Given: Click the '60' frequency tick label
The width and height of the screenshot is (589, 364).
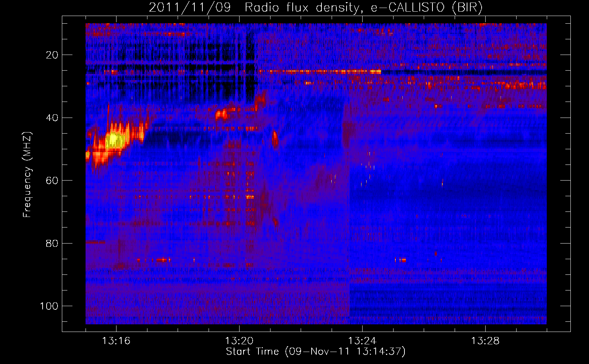Looking at the screenshot, I should tap(52, 181).
